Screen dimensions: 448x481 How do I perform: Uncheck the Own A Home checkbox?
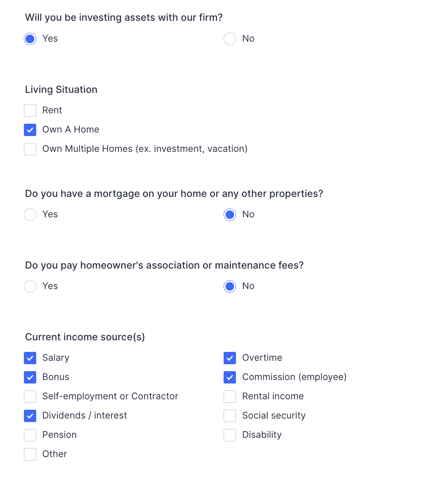coord(30,130)
